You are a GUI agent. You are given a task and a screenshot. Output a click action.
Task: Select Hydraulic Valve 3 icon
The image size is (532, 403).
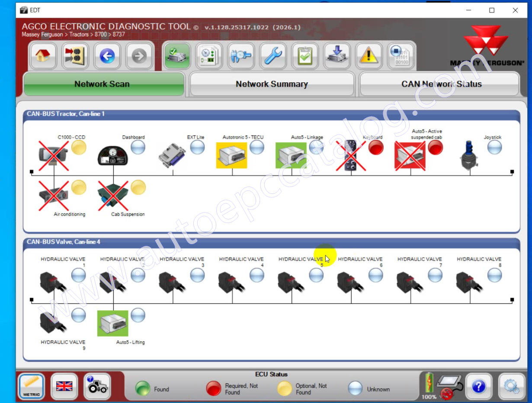click(172, 282)
